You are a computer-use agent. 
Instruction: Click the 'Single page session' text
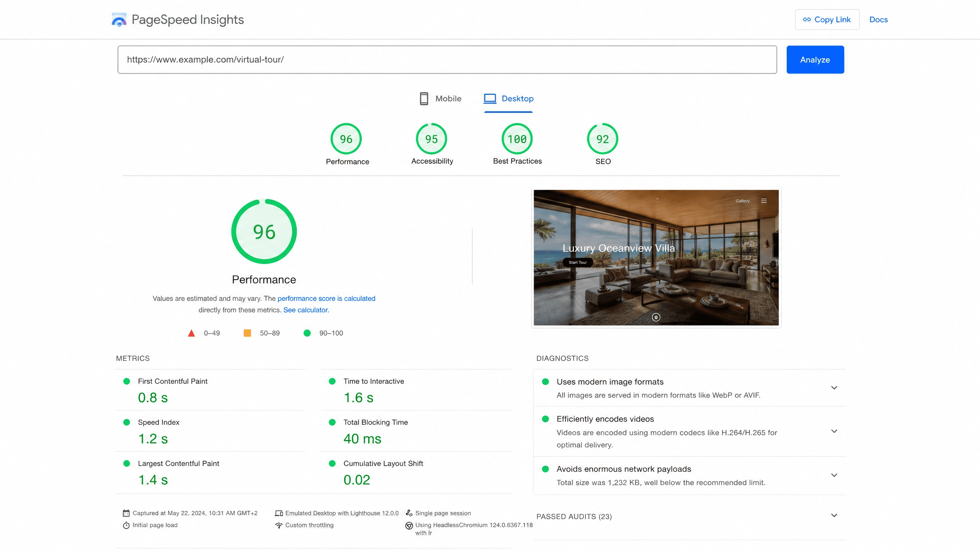443,513
